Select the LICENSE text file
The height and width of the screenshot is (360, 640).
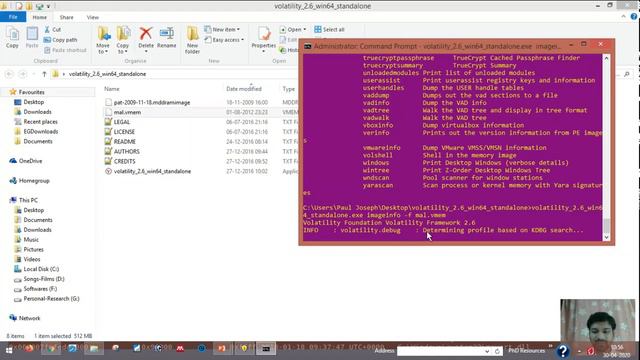coord(120,132)
